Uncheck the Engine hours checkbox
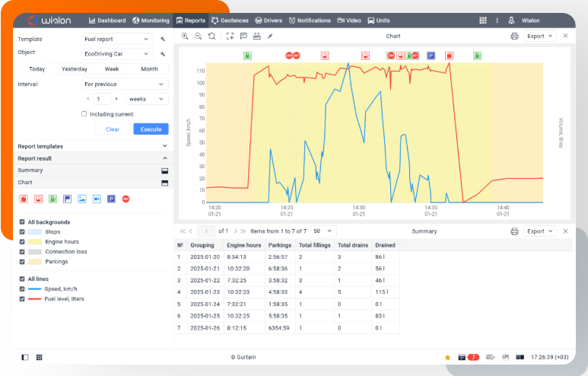The image size is (588, 376). point(22,242)
